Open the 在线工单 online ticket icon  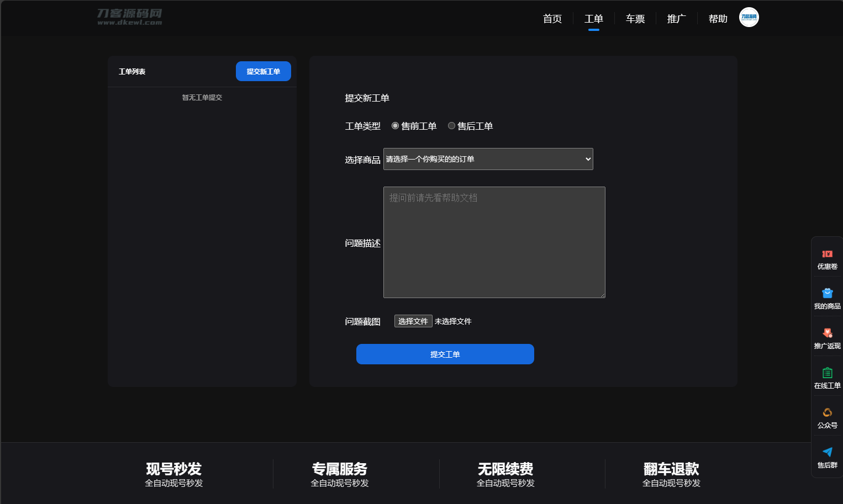coord(827,378)
